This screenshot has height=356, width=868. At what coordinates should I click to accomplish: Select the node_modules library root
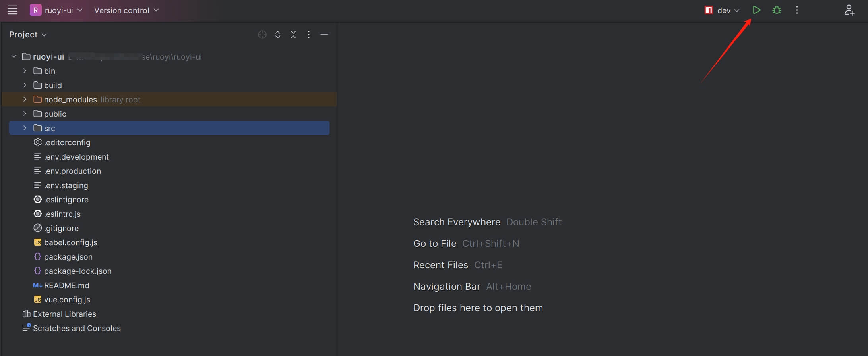pyautogui.click(x=169, y=100)
